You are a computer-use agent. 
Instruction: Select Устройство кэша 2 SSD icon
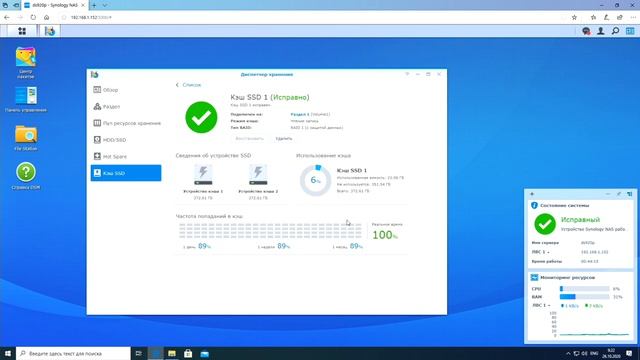point(258,176)
